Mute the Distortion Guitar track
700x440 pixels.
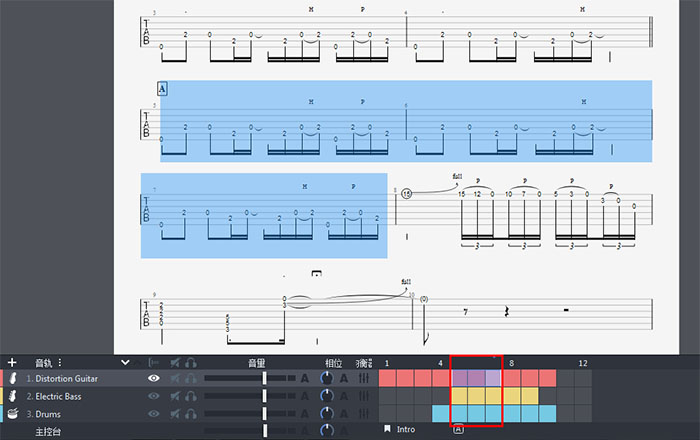click(x=175, y=379)
